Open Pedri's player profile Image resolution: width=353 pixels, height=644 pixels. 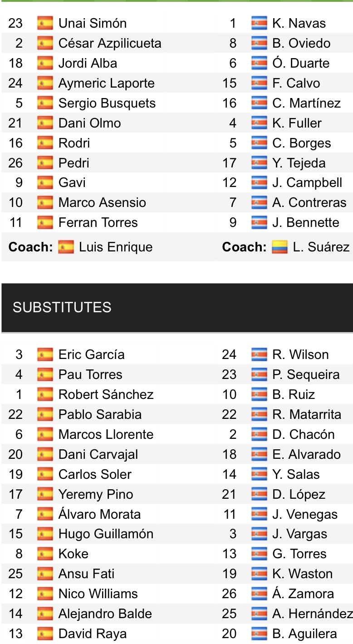[74, 163]
